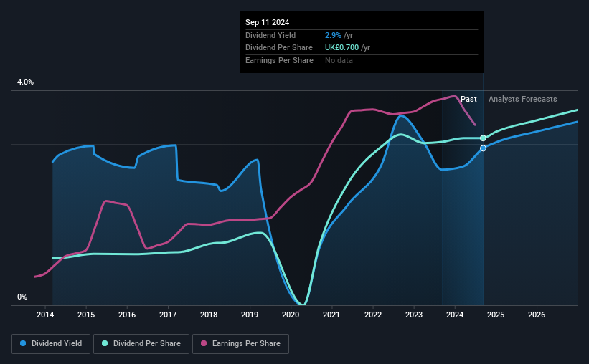Click the 2022 x-axis label

(x=373, y=315)
